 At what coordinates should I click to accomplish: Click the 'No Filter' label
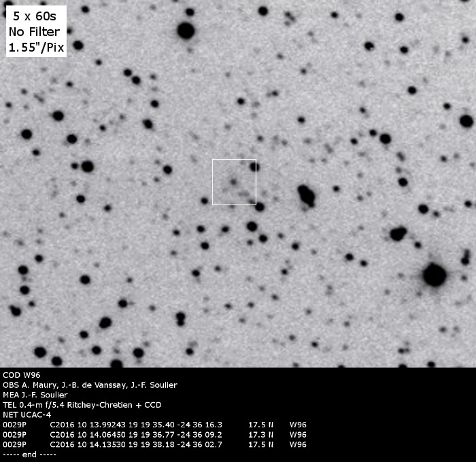click(x=34, y=32)
